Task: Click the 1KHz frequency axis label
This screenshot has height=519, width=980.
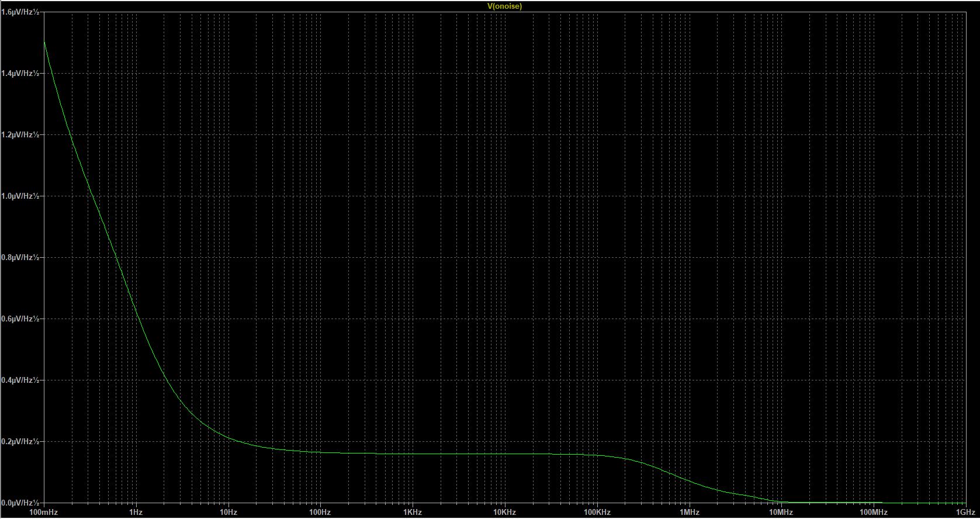Action: [412, 513]
